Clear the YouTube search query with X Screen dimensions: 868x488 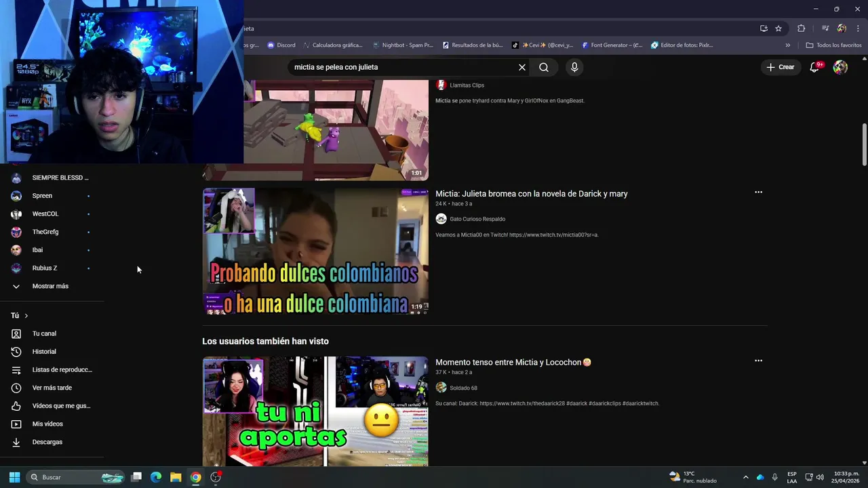click(x=522, y=67)
